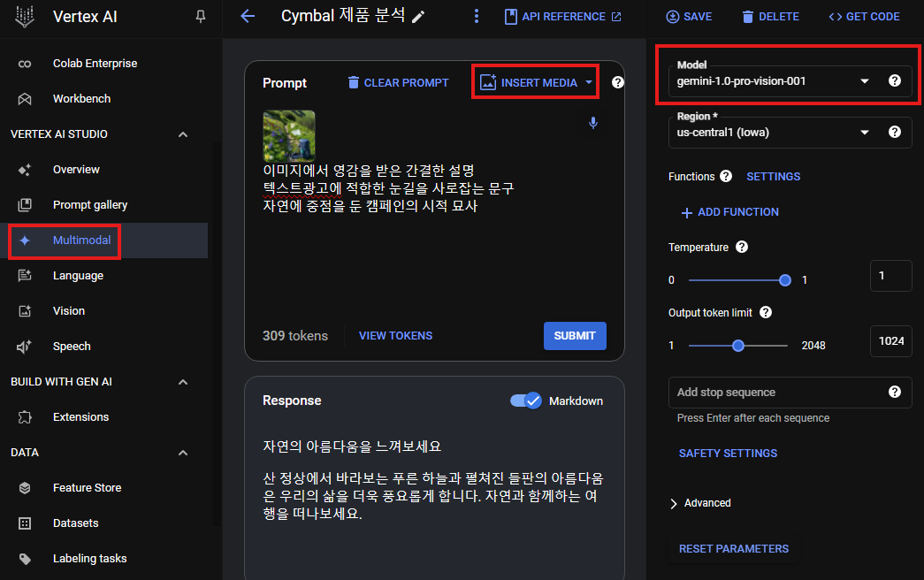Open help icon in stop sequence field
This screenshot has height=580, width=924.
895,392
